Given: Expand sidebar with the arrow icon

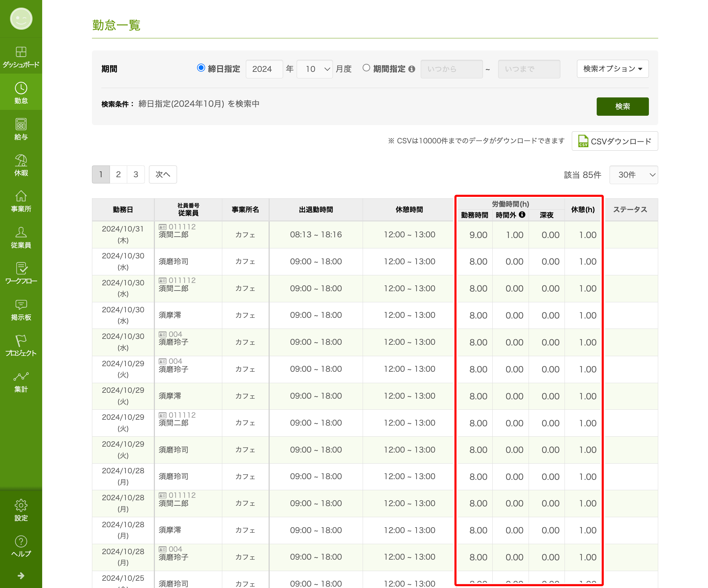Looking at the screenshot, I should (x=21, y=576).
